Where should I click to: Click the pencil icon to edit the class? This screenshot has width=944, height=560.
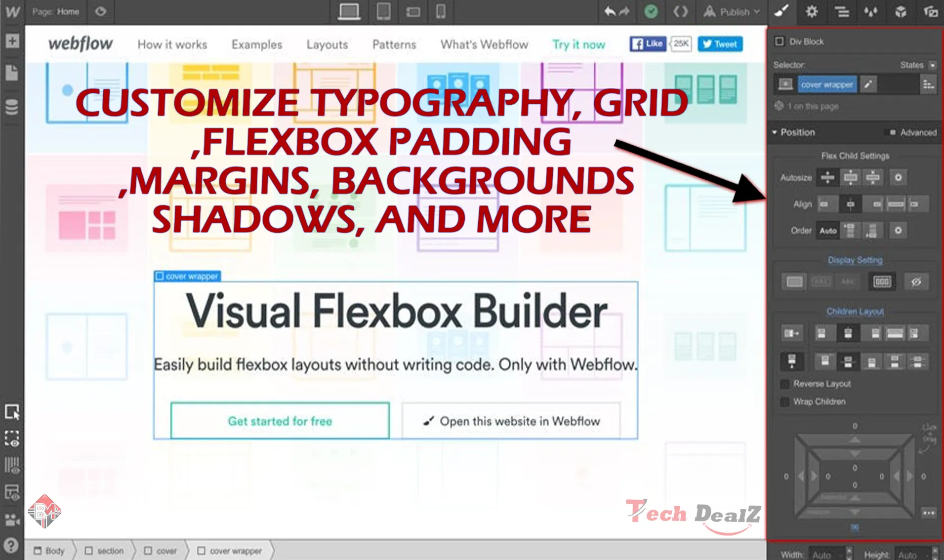pyautogui.click(x=868, y=84)
